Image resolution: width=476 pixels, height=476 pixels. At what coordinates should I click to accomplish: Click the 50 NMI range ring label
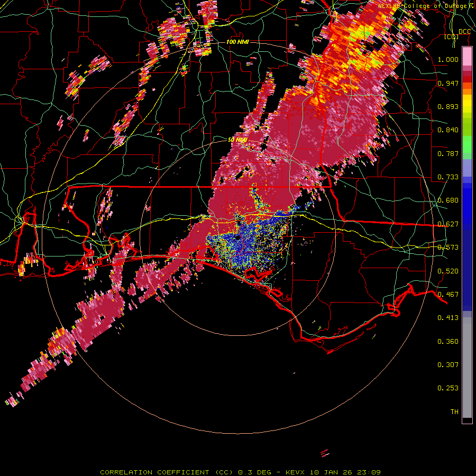(237, 140)
